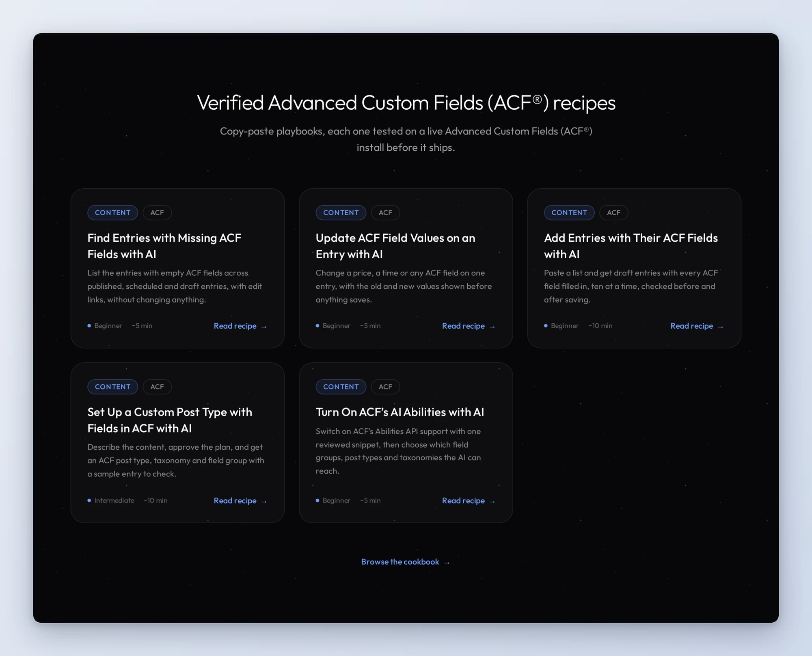812x656 pixels.
Task: Click ACF tag on Turn On ACF's AI Abilities card
Action: coord(385,387)
